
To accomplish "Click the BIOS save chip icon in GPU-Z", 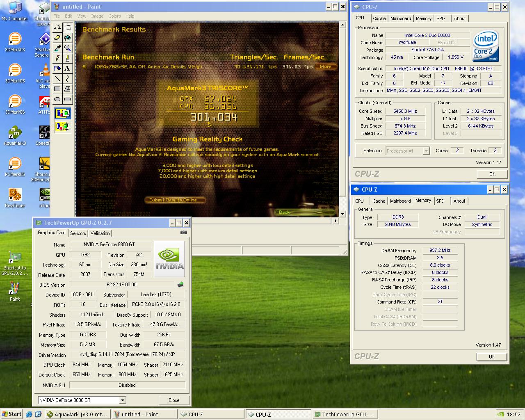I will pyautogui.click(x=180, y=285).
